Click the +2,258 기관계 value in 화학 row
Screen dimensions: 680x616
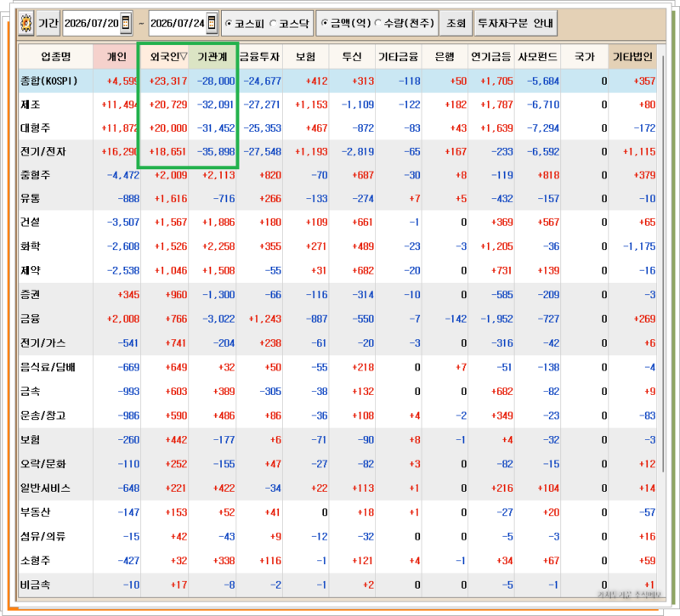(218, 246)
